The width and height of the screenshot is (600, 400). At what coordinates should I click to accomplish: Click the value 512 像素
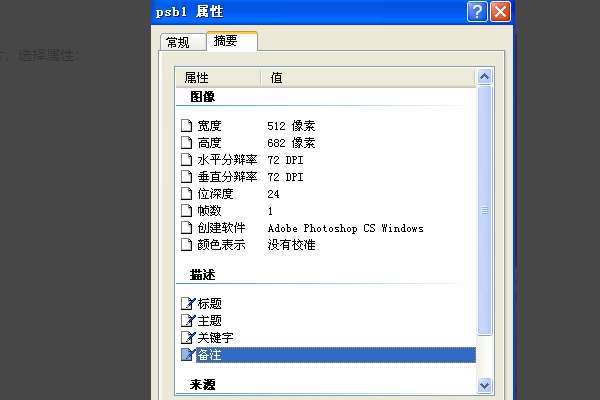point(291,126)
